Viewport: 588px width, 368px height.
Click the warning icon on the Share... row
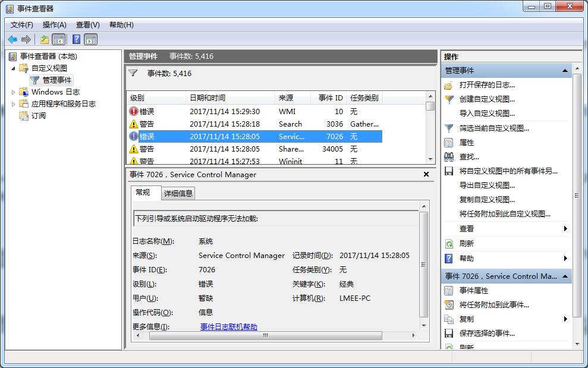pyautogui.click(x=134, y=149)
